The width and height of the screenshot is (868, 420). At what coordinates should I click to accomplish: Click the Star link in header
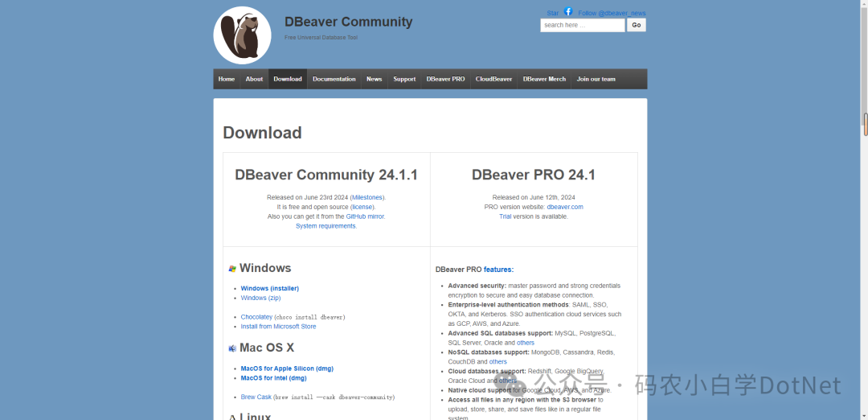pyautogui.click(x=552, y=14)
